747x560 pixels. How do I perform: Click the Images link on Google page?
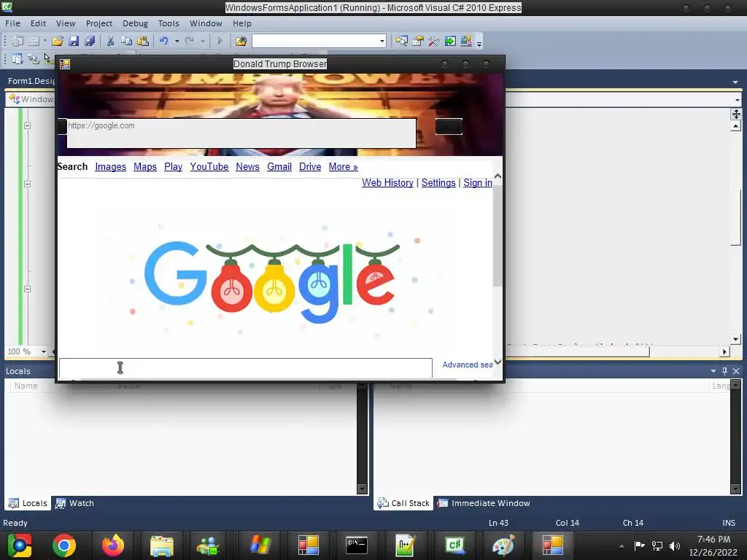pyautogui.click(x=111, y=167)
